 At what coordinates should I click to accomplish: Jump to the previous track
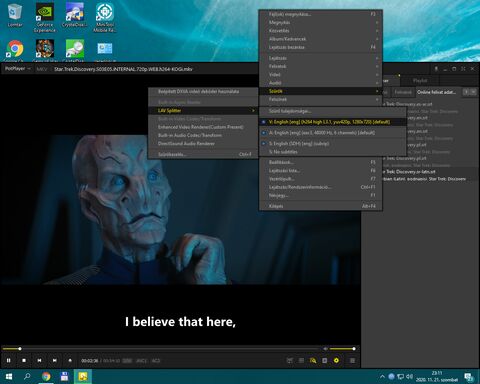pyautogui.click(x=39, y=360)
